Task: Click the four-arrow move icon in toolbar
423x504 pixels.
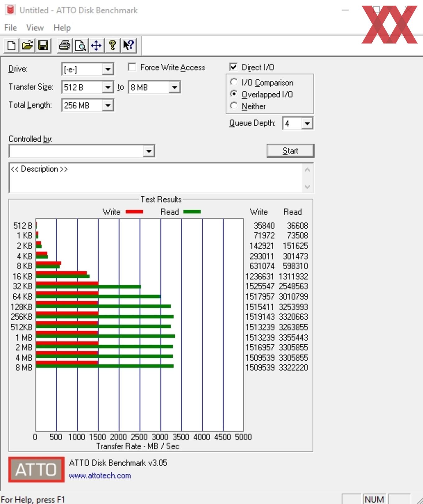Action: [x=96, y=46]
